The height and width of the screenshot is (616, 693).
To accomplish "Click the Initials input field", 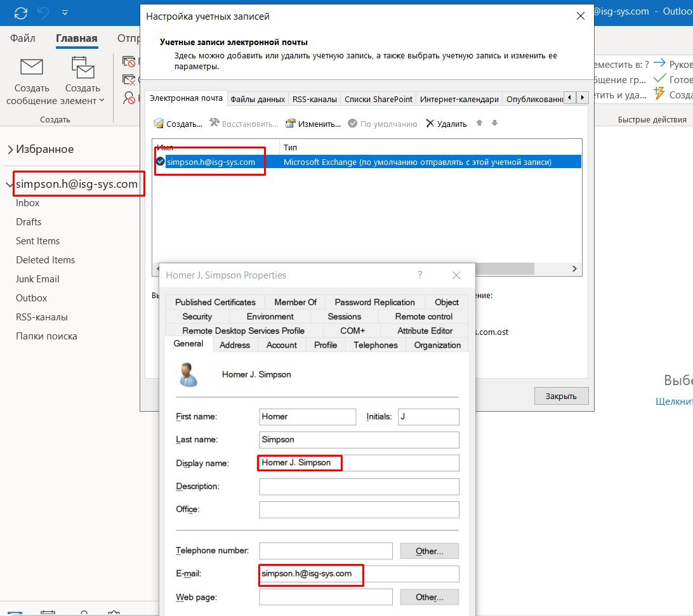I will pos(428,417).
